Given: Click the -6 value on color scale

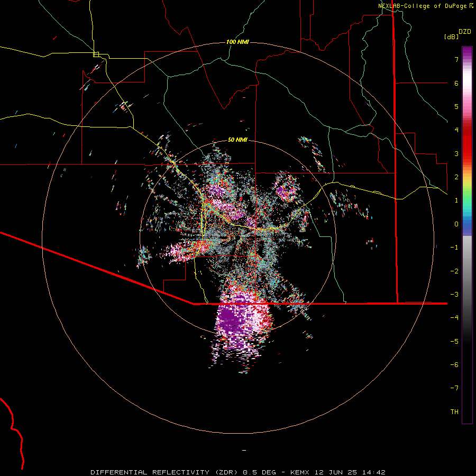Looking at the screenshot, I should pyautogui.click(x=454, y=365).
